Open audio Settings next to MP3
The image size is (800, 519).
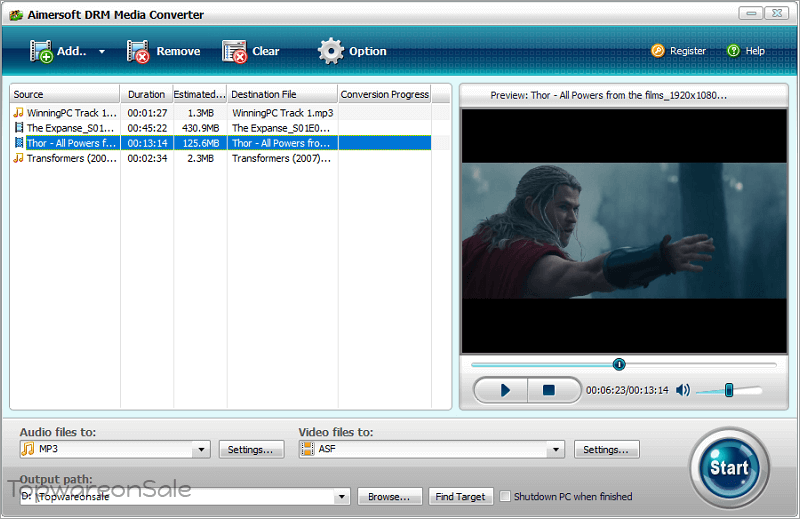(252, 450)
